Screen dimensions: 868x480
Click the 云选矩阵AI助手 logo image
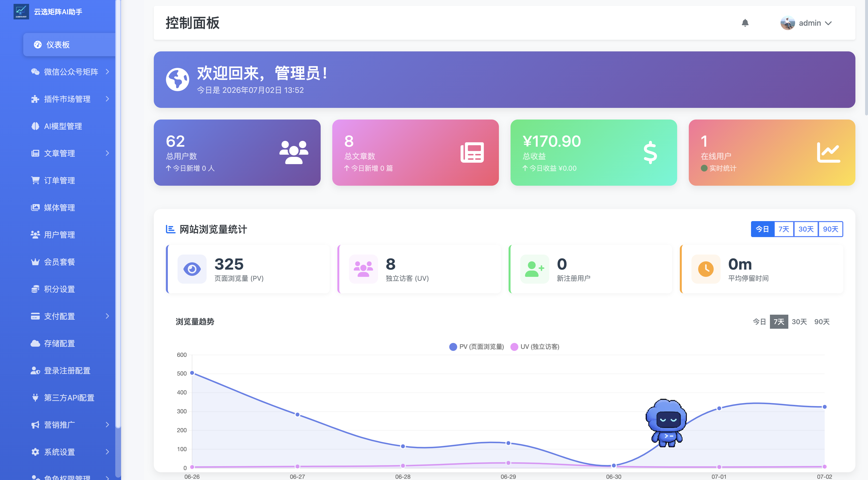tap(21, 12)
